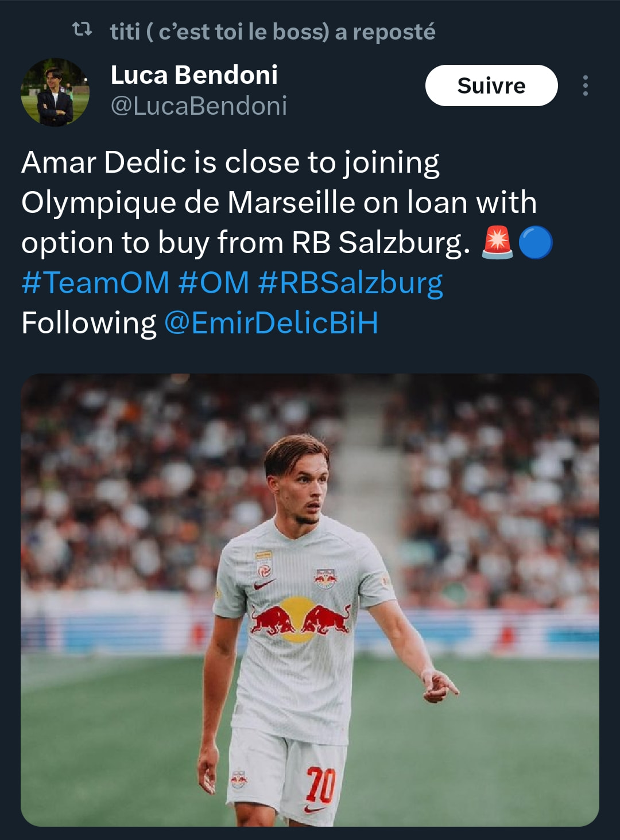Open the @LucaBendoni handle
This screenshot has height=840, width=620.
tap(199, 106)
